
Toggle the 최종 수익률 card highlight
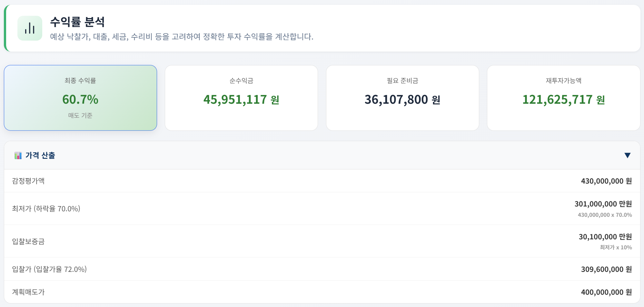click(x=80, y=98)
